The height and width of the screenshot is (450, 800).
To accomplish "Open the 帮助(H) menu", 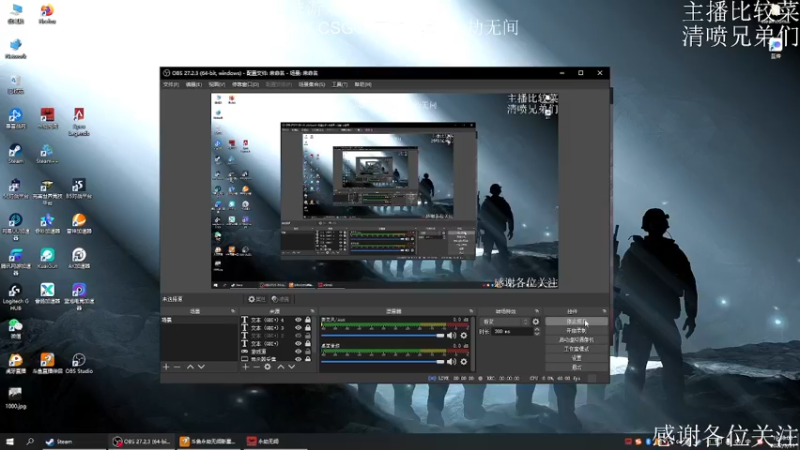I will (x=363, y=85).
